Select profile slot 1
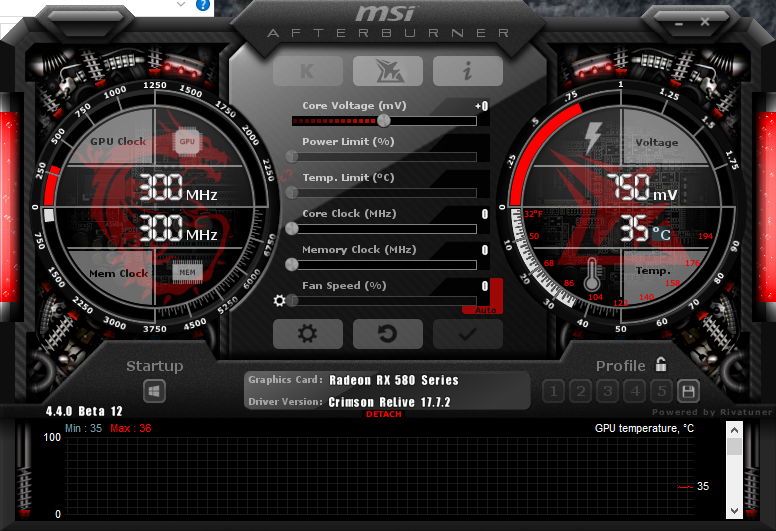Image resolution: width=776 pixels, height=531 pixels. 553,391
